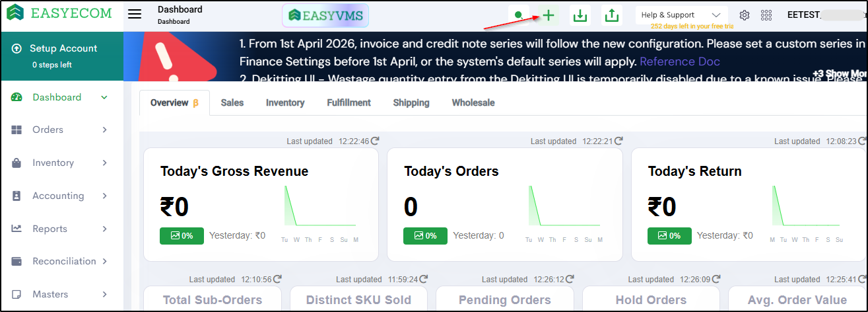The height and width of the screenshot is (312, 868).
Task: Open the apps grid icon
Action: (766, 15)
